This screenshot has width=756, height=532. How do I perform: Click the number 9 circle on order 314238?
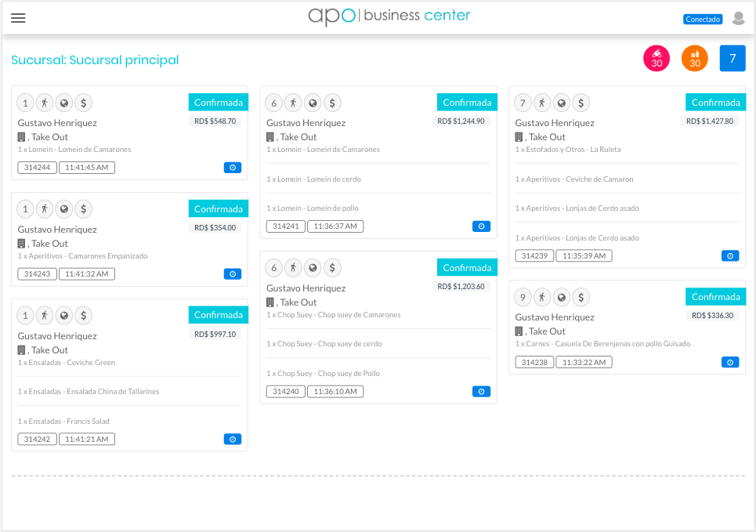523,298
